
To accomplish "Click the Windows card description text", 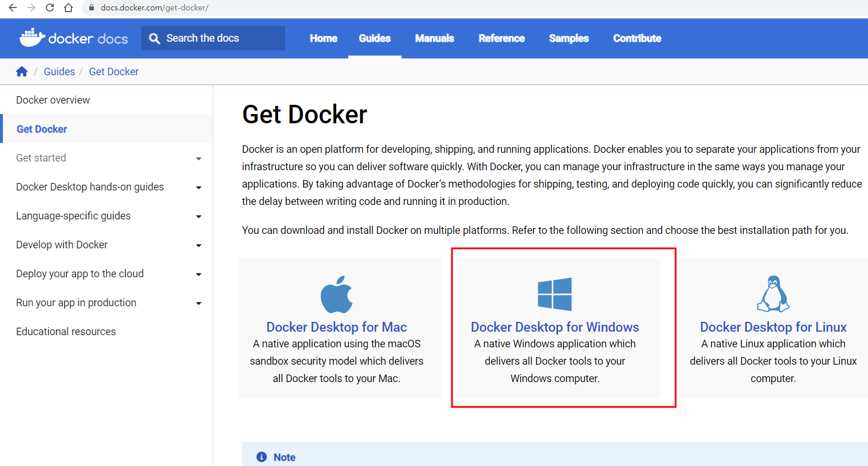I will click(555, 361).
